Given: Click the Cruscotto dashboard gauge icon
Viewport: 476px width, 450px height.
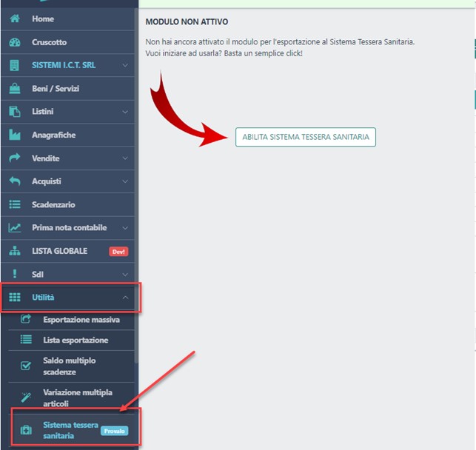Looking at the screenshot, I should pyautogui.click(x=15, y=42).
